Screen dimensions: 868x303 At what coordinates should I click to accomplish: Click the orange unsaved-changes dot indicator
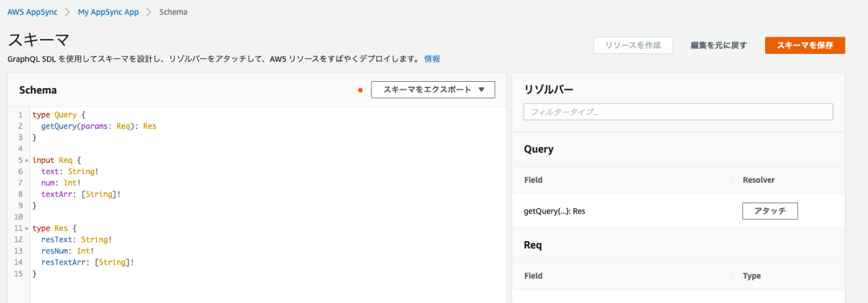coord(360,90)
